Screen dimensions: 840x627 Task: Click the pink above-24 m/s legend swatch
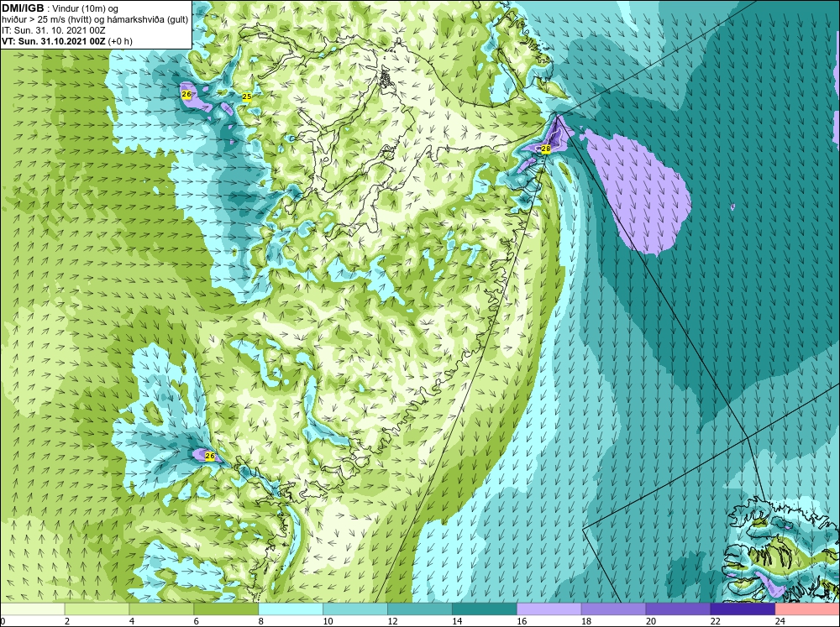tap(807, 609)
